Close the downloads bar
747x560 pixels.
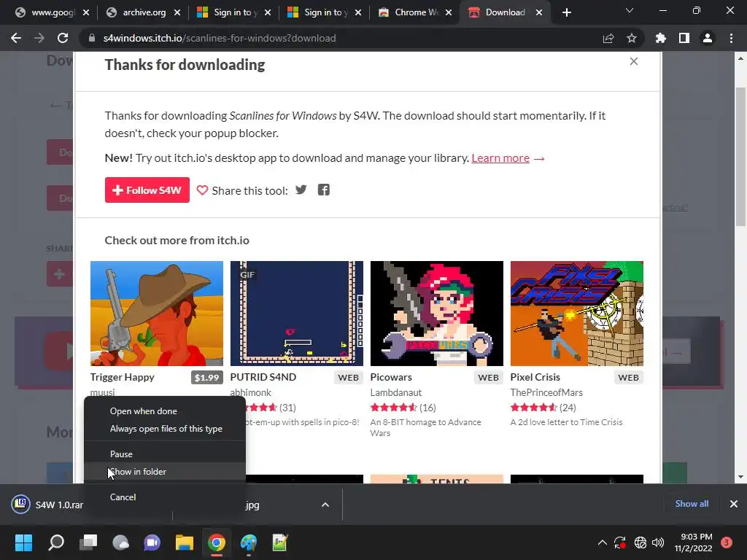734,504
